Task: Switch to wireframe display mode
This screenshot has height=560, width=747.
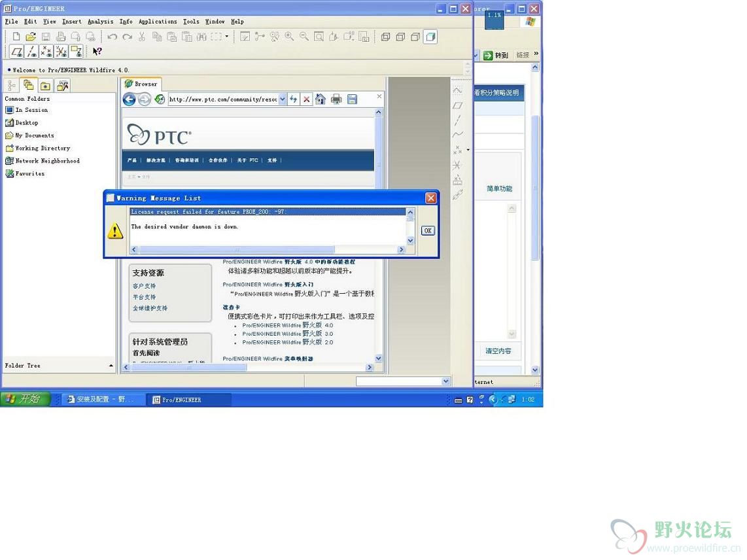Action: coord(386,37)
